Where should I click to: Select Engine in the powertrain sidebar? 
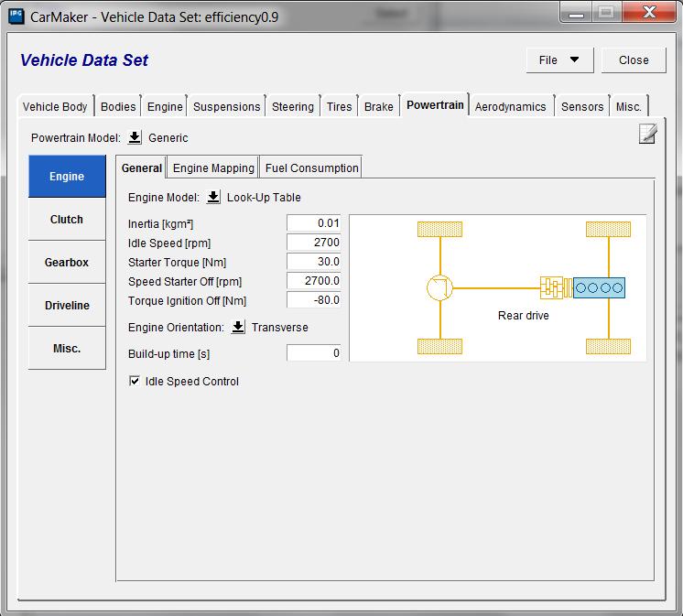[67, 177]
